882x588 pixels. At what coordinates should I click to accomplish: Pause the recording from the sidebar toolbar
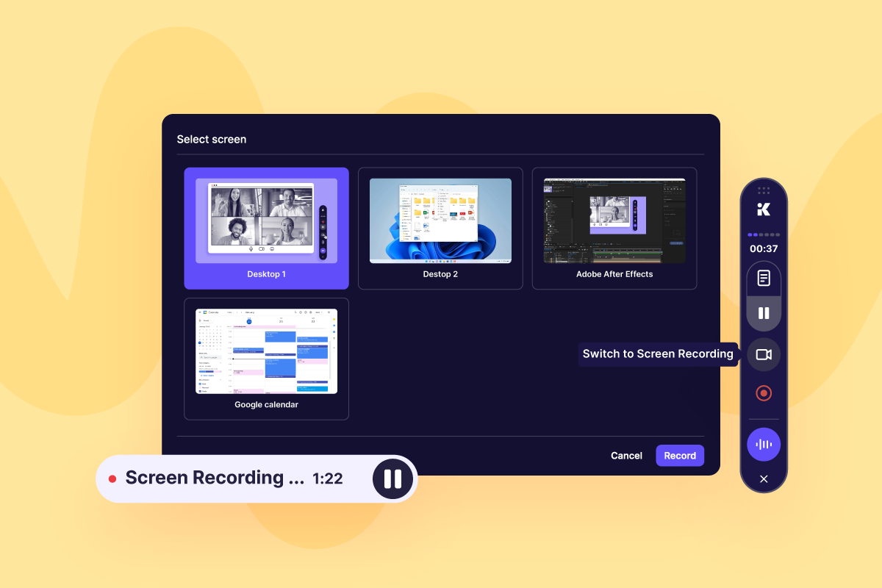point(763,312)
